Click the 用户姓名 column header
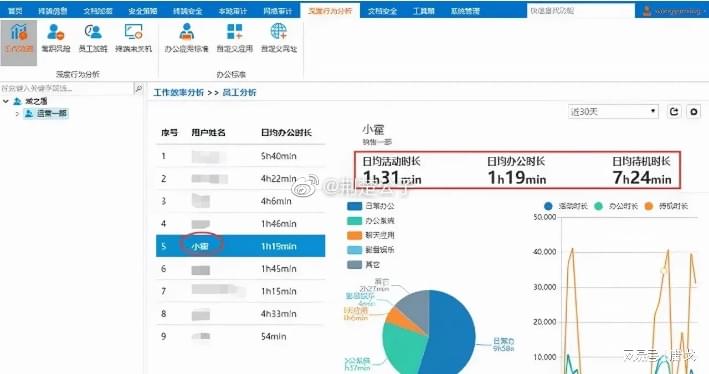The width and height of the screenshot is (709, 374). (x=208, y=133)
